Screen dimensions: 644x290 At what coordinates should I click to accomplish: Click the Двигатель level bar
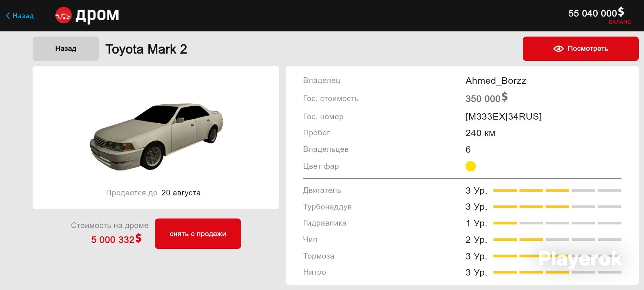tap(557, 191)
